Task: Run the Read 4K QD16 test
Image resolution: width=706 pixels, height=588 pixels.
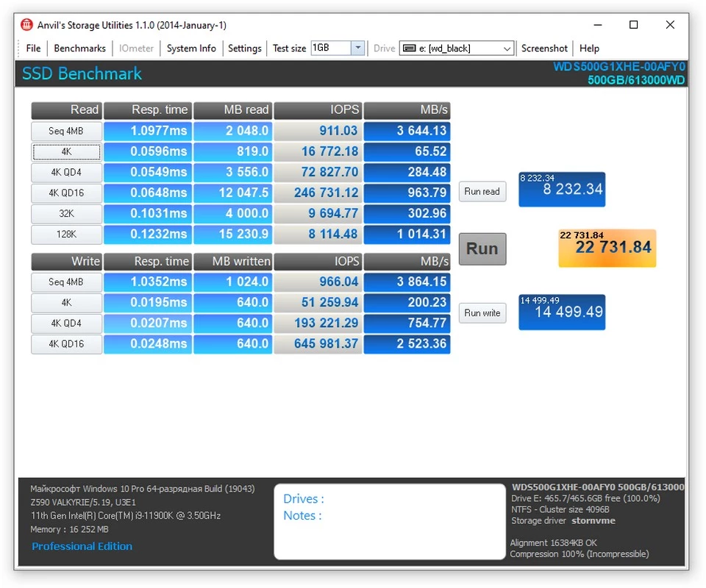Action: pos(67,193)
